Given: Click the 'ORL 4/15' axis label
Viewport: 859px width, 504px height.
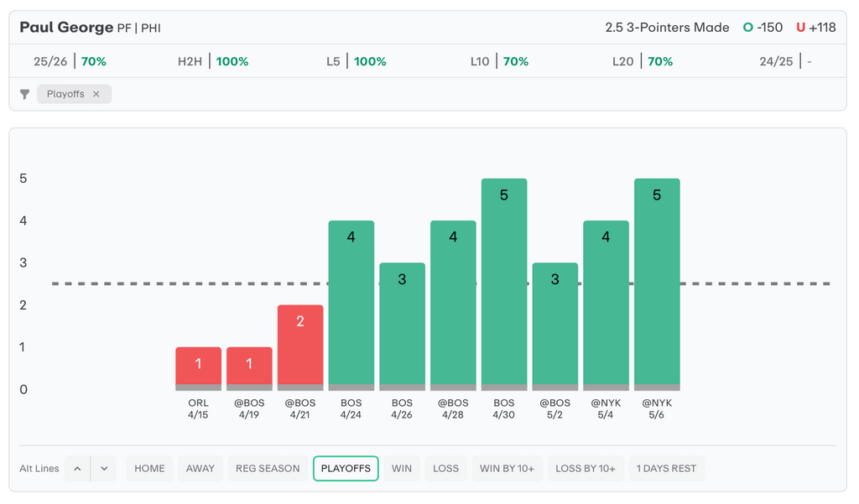Looking at the screenshot, I should (x=198, y=408).
